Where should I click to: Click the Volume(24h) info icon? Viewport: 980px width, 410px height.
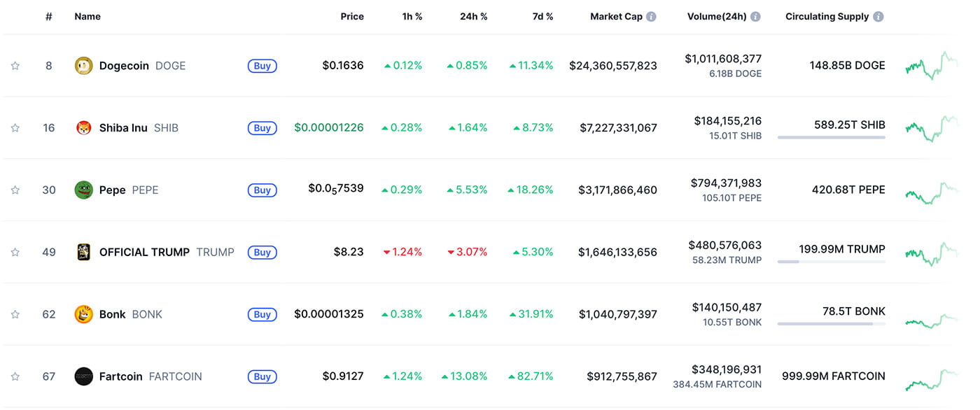point(755,17)
